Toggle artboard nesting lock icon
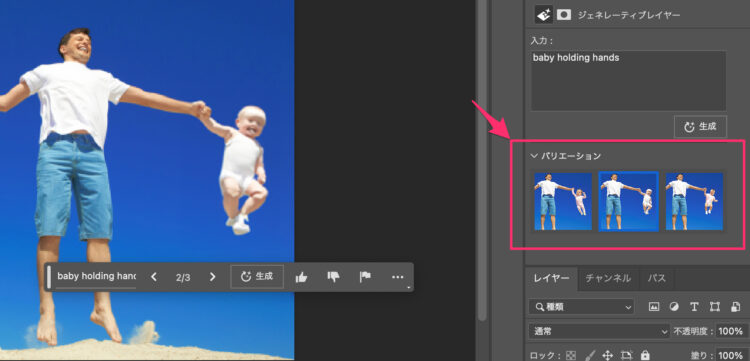This screenshot has width=750, height=361. tap(627, 355)
